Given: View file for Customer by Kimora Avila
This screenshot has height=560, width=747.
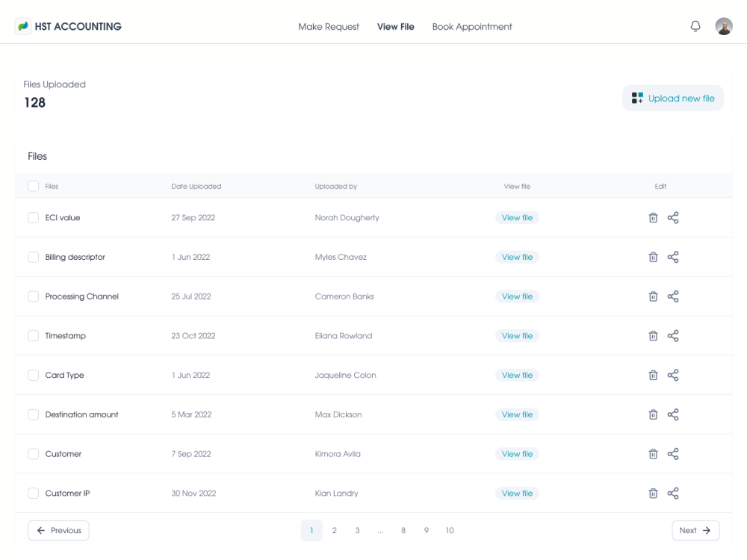Looking at the screenshot, I should pos(517,454).
